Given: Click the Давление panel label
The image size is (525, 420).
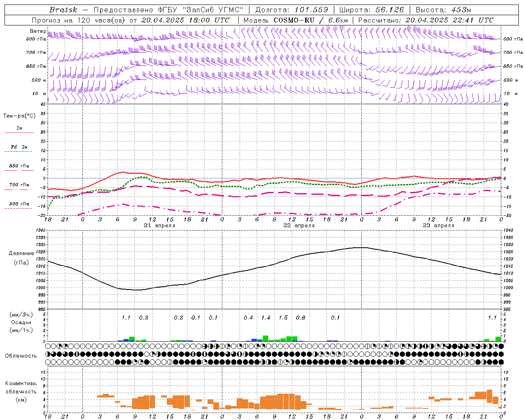Looking at the screenshot, I should click(21, 253).
